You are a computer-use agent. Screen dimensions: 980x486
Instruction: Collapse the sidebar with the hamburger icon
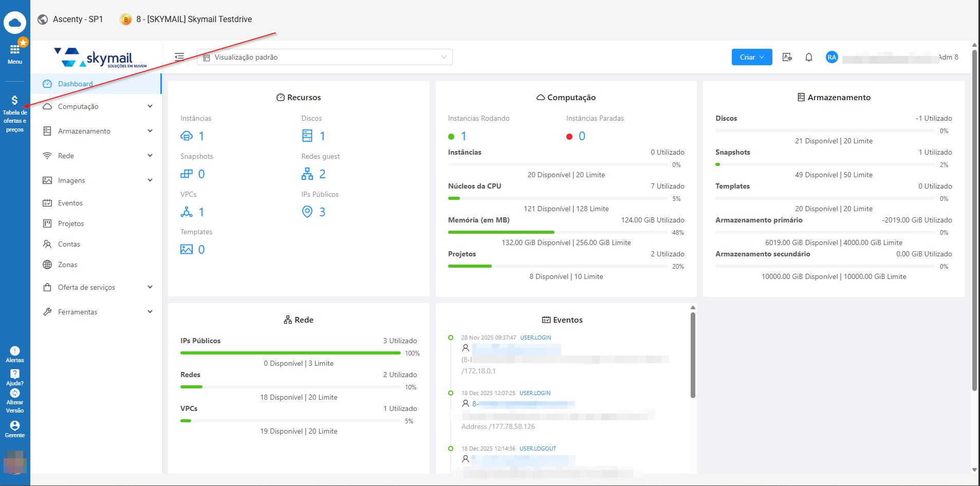tap(179, 57)
